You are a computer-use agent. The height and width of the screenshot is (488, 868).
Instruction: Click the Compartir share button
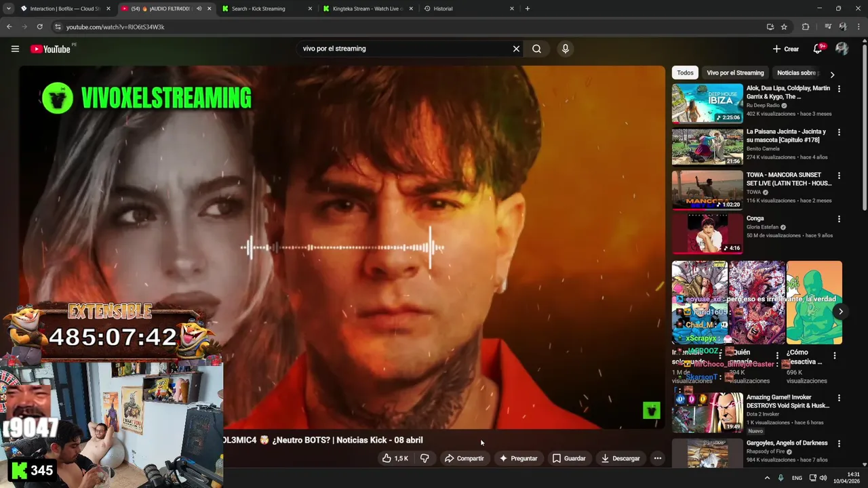(464, 458)
